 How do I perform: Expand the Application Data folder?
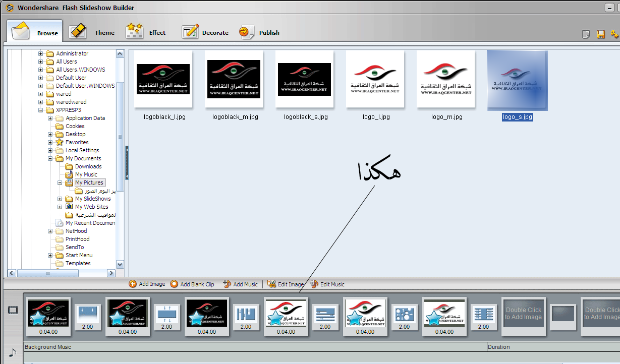[50, 118]
